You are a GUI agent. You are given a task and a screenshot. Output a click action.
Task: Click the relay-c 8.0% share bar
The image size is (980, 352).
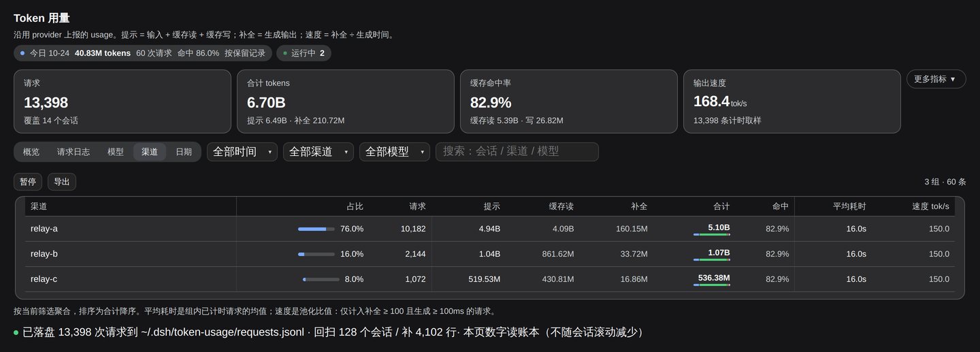[321, 279]
